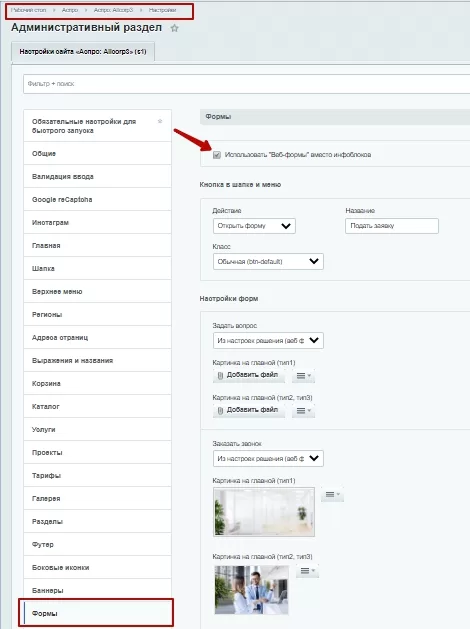Open hamburger menu next to business people thumbnail
The width and height of the screenshot is (470, 629).
pyautogui.click(x=308, y=571)
